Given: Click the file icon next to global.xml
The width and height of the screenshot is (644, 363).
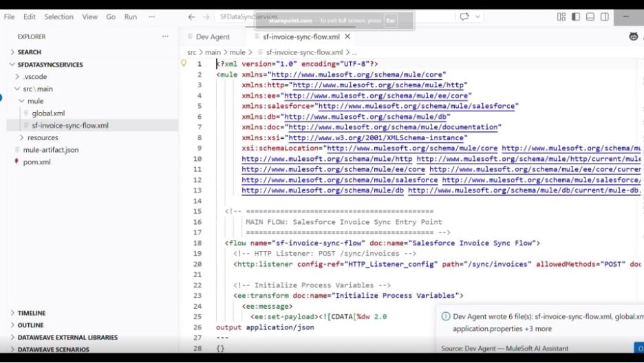Looking at the screenshot, I should point(26,113).
